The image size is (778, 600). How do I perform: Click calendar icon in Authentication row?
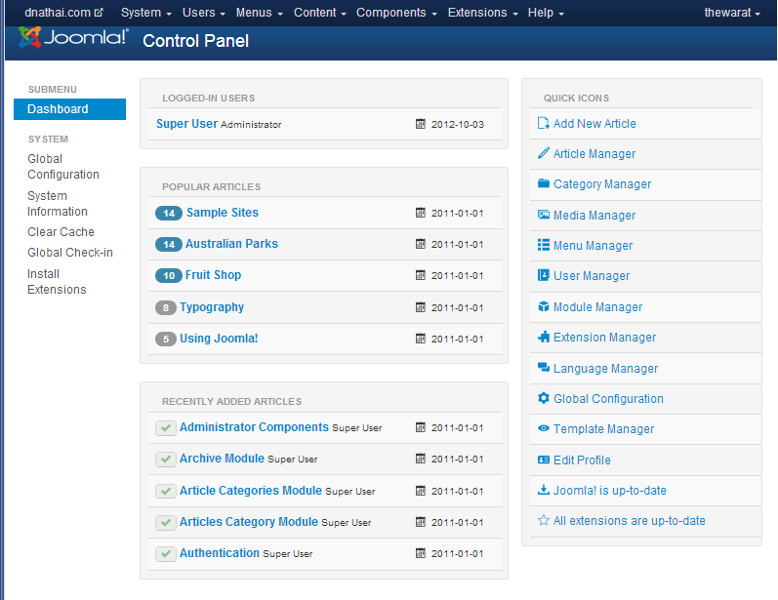(420, 553)
